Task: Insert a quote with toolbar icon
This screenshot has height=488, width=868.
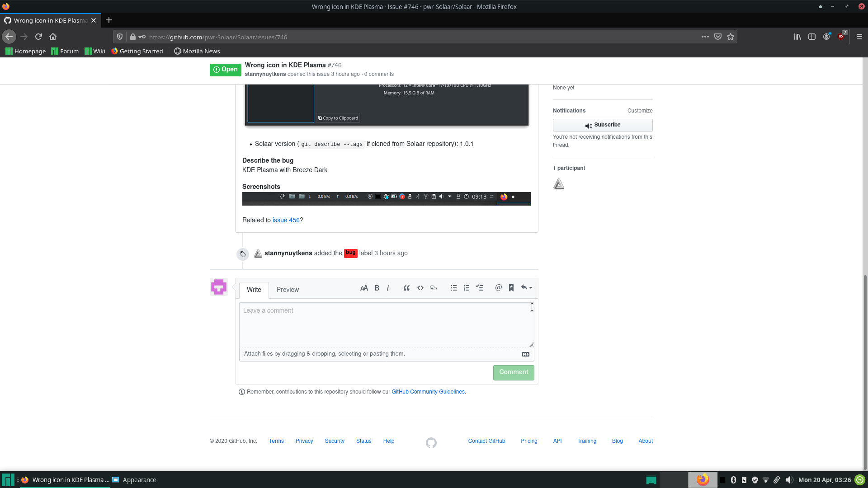Action: pos(406,288)
